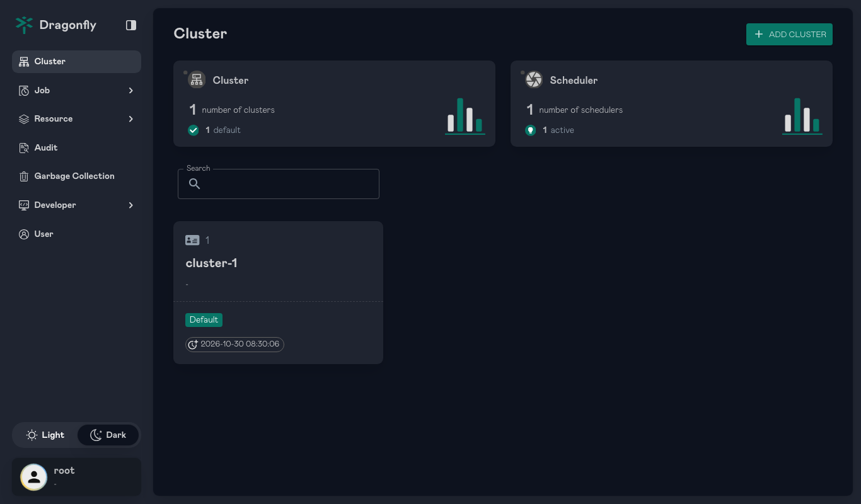Switch to Light theme

click(45, 435)
